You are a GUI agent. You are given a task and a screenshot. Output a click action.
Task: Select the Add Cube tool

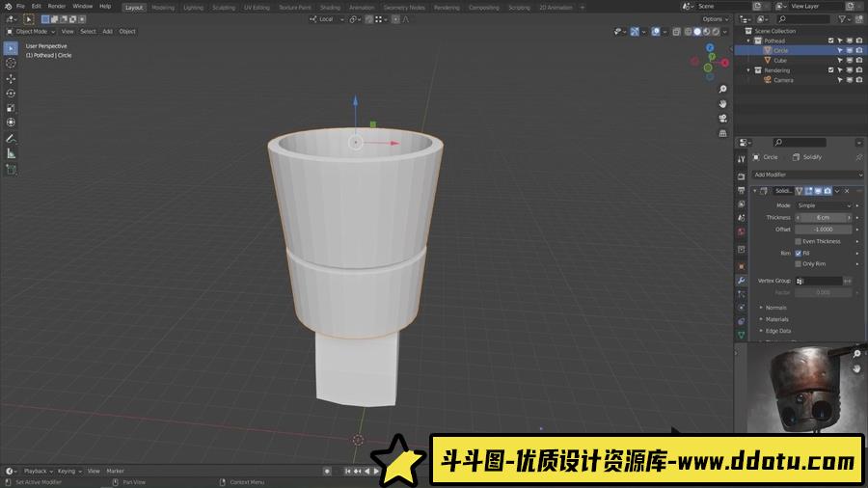pyautogui.click(x=11, y=170)
